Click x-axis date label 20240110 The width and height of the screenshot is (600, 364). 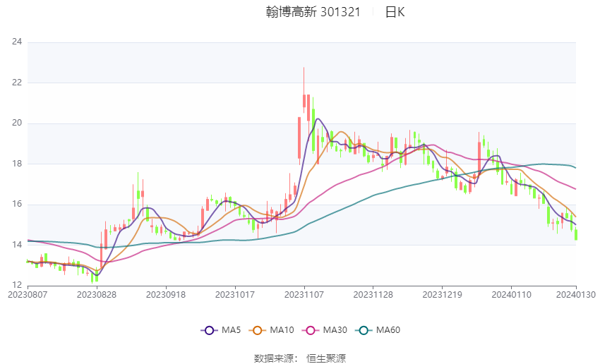512,295
